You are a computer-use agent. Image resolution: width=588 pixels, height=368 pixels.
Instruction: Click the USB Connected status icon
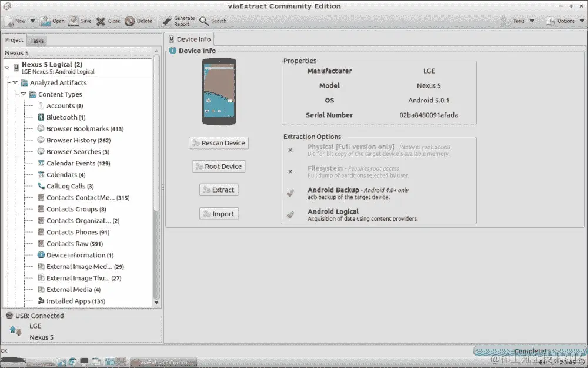[9, 316]
